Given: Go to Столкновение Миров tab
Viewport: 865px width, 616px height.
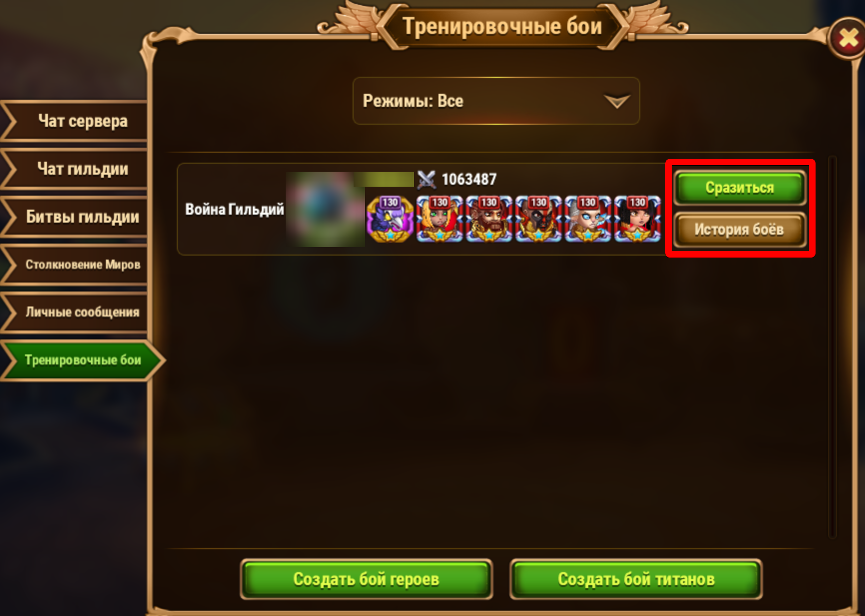Looking at the screenshot, I should coord(75,265).
